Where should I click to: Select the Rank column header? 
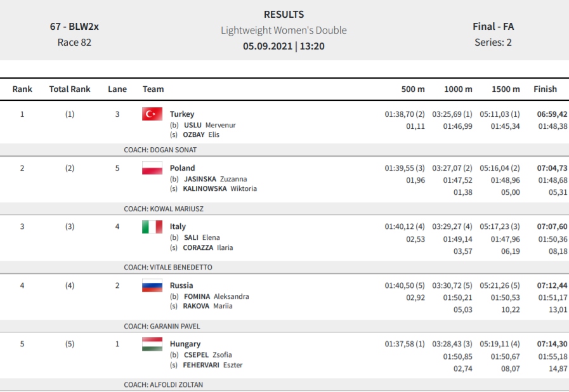pos(22,89)
